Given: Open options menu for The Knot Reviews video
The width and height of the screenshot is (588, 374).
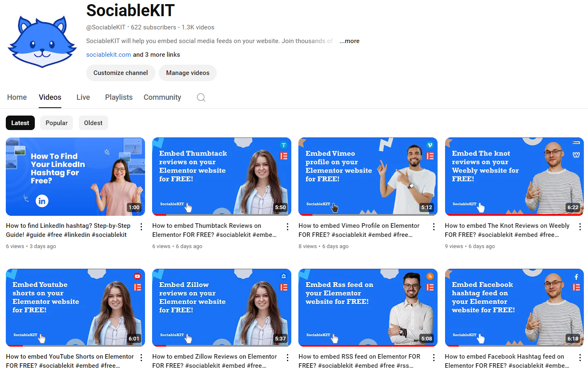Looking at the screenshot, I should pyautogui.click(x=580, y=227).
